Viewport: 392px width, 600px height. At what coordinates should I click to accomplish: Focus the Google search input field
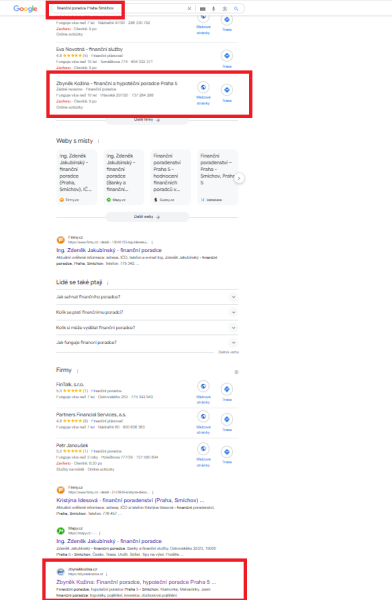point(119,8)
